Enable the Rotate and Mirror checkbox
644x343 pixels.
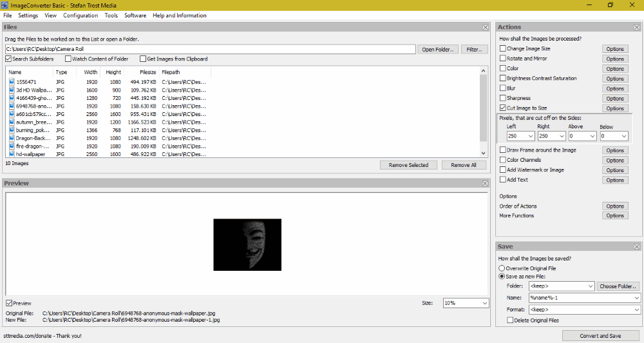503,59
